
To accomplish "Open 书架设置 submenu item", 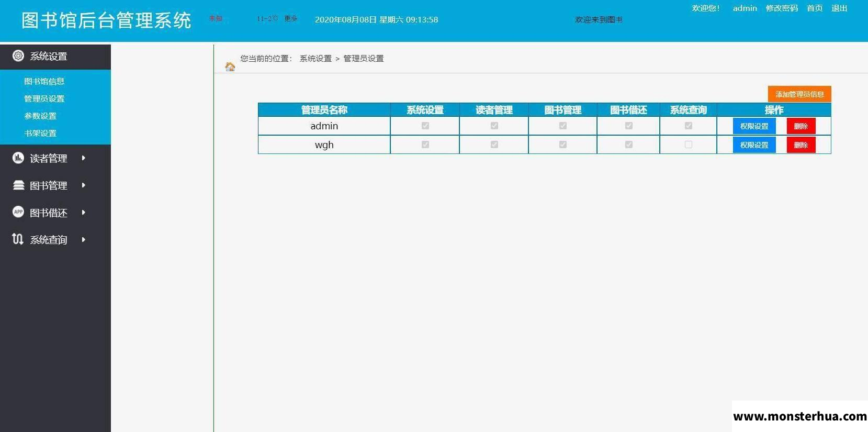I will pyautogui.click(x=40, y=133).
